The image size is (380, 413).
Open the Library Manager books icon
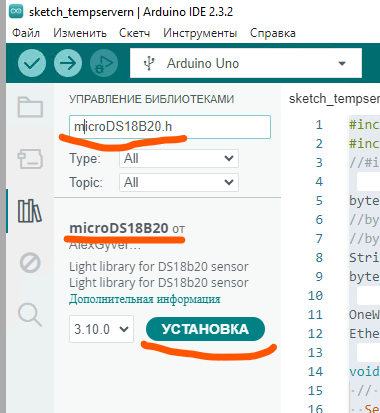pos(30,211)
